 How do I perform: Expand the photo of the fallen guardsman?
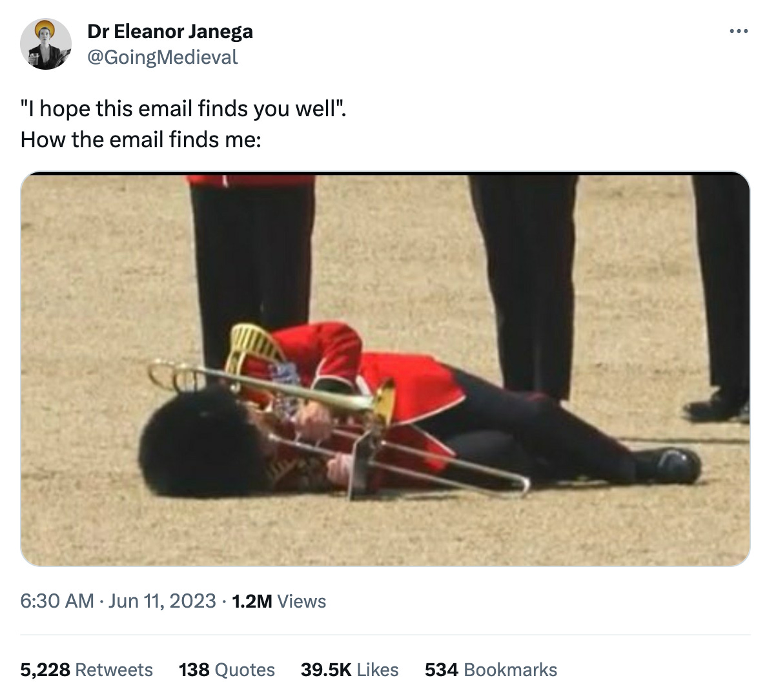point(385,369)
